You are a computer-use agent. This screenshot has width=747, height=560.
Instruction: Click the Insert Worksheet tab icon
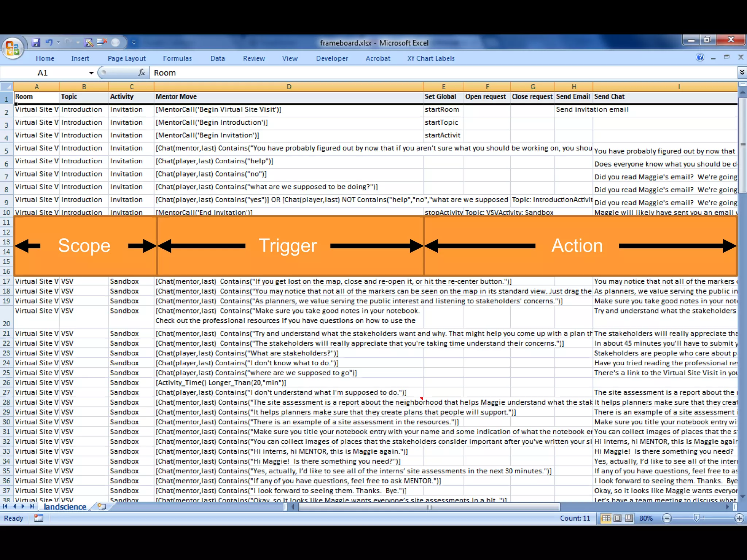click(x=101, y=507)
